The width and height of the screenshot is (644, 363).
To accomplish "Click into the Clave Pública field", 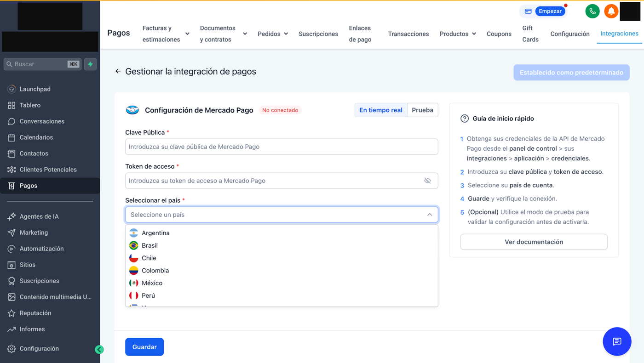I will tap(282, 147).
